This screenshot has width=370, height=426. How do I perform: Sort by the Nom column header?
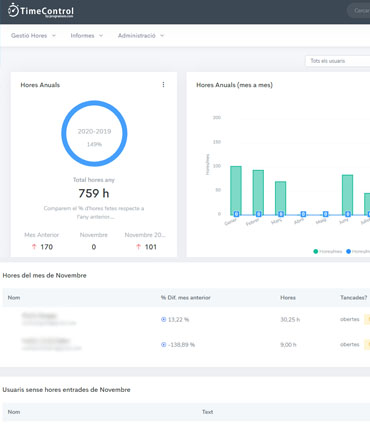point(14,298)
